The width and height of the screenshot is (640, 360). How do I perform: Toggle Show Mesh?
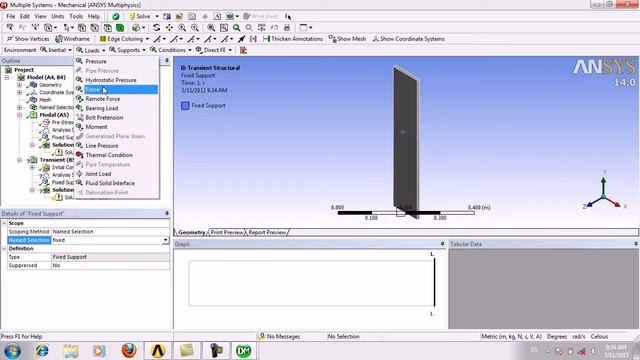tap(347, 39)
